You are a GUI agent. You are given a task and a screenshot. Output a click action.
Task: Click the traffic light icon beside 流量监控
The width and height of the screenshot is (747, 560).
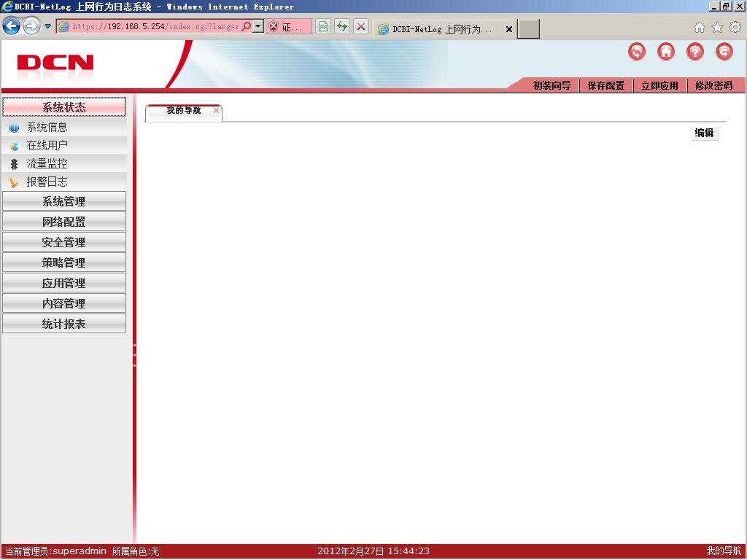pyautogui.click(x=15, y=164)
